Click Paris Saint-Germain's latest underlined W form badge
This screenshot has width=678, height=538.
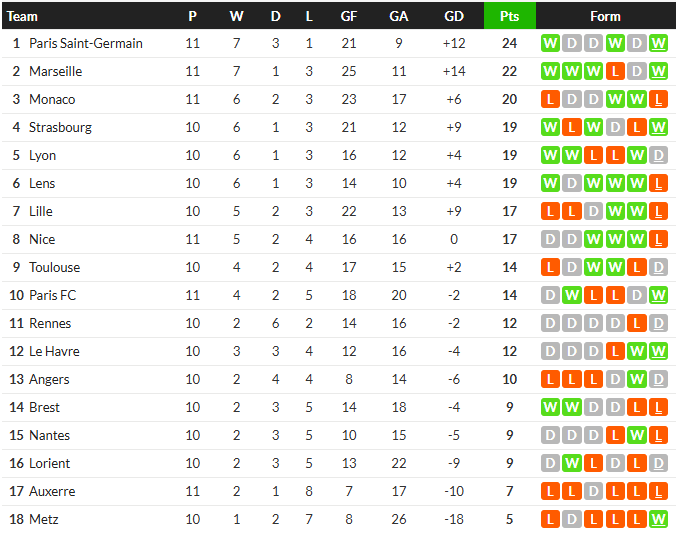[658, 43]
